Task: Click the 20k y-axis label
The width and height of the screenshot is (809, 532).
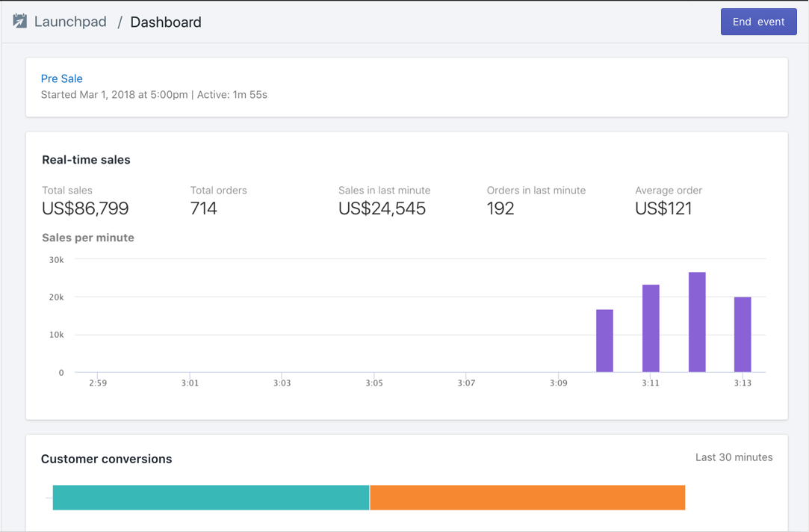Action: (56, 297)
